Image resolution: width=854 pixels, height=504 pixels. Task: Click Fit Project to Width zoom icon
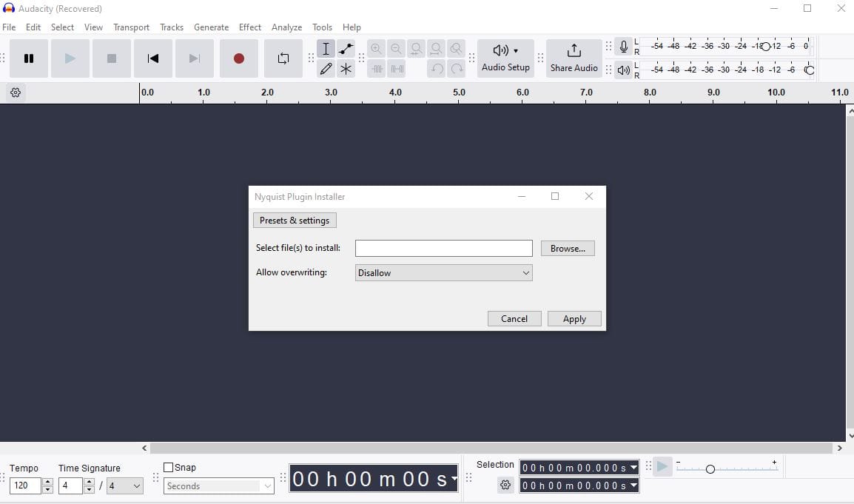437,49
